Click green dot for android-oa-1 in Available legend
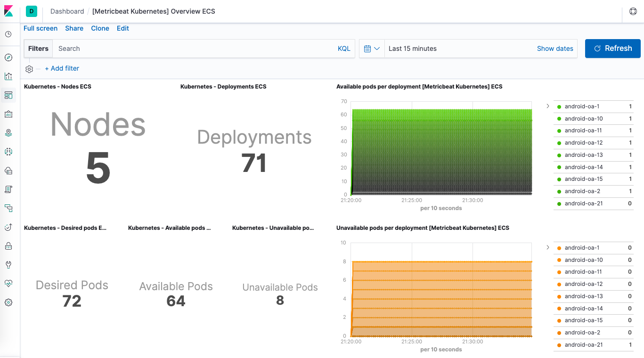 click(x=559, y=106)
